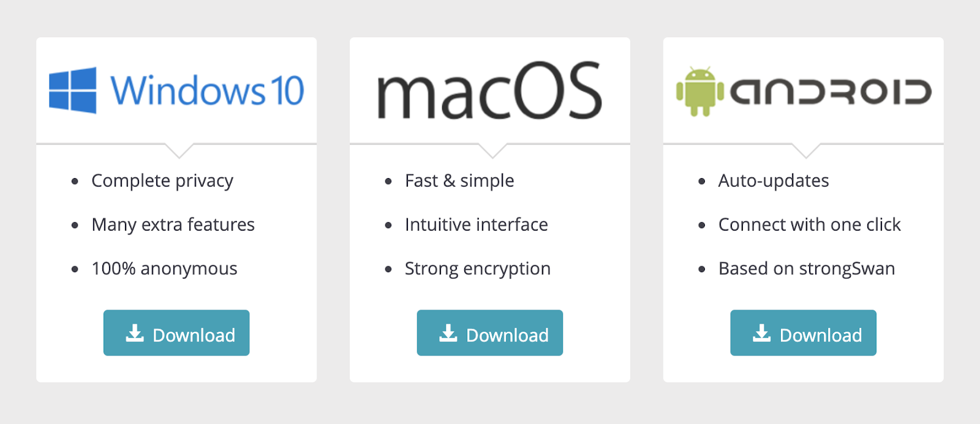This screenshot has height=424, width=980.
Task: Select the 'Many extra features' list item
Action: click(173, 225)
